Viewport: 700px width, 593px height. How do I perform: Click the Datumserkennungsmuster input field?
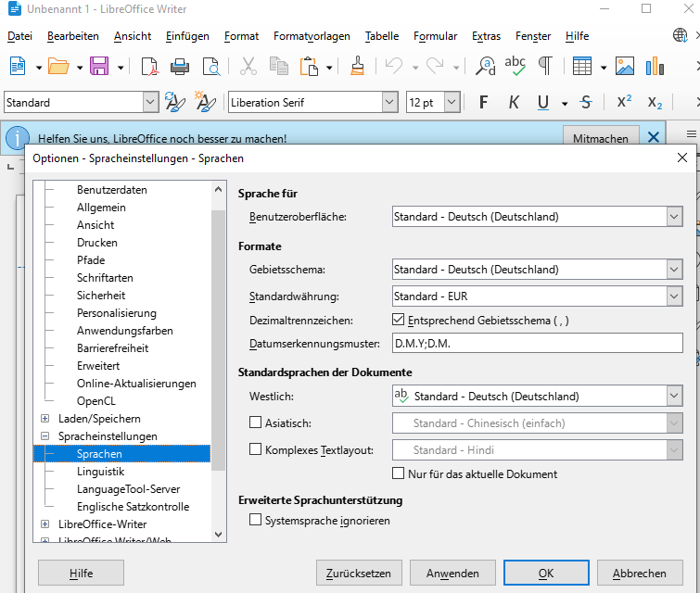(x=538, y=343)
